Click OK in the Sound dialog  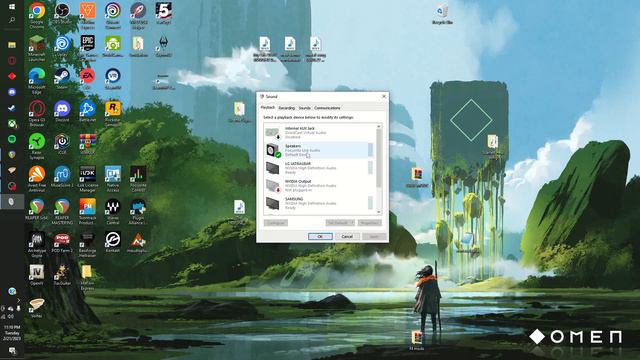click(320, 236)
